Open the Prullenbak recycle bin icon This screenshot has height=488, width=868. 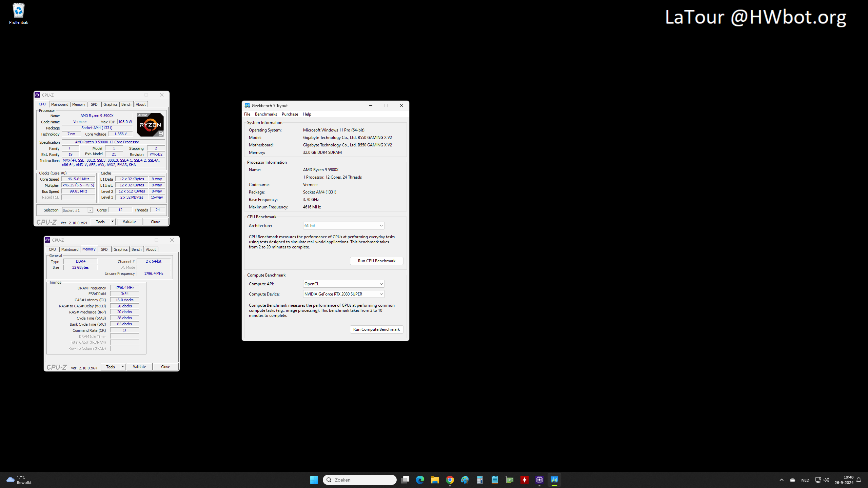click(19, 14)
